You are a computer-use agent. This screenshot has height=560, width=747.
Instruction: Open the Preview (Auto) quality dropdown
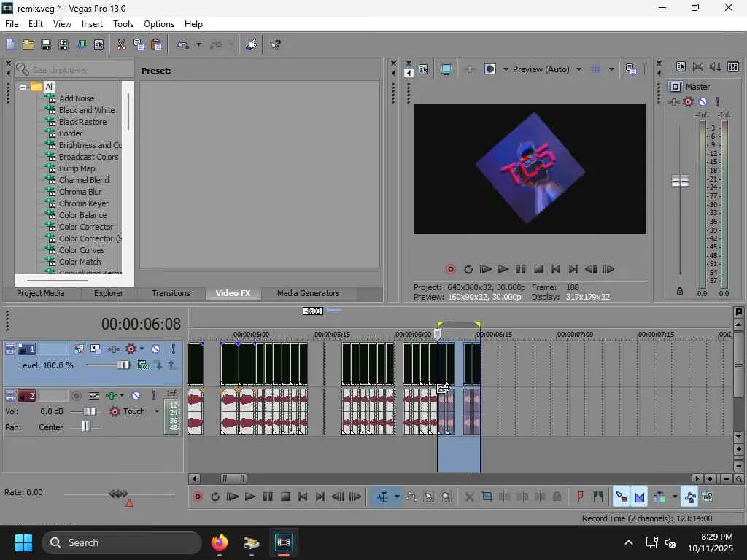click(x=578, y=69)
